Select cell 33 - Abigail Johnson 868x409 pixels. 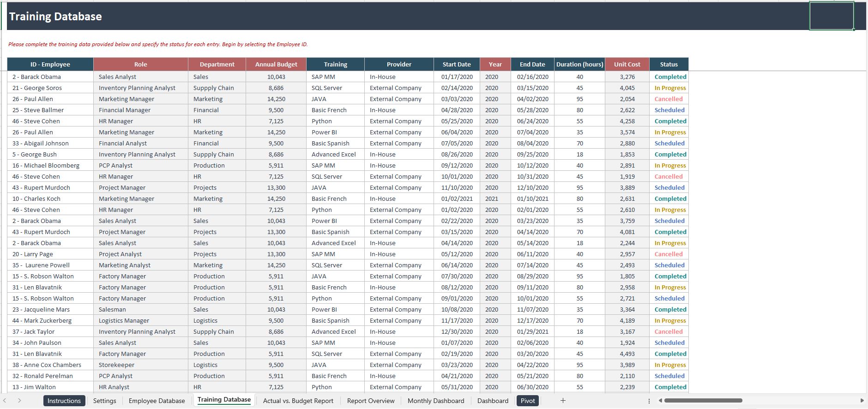pos(50,143)
